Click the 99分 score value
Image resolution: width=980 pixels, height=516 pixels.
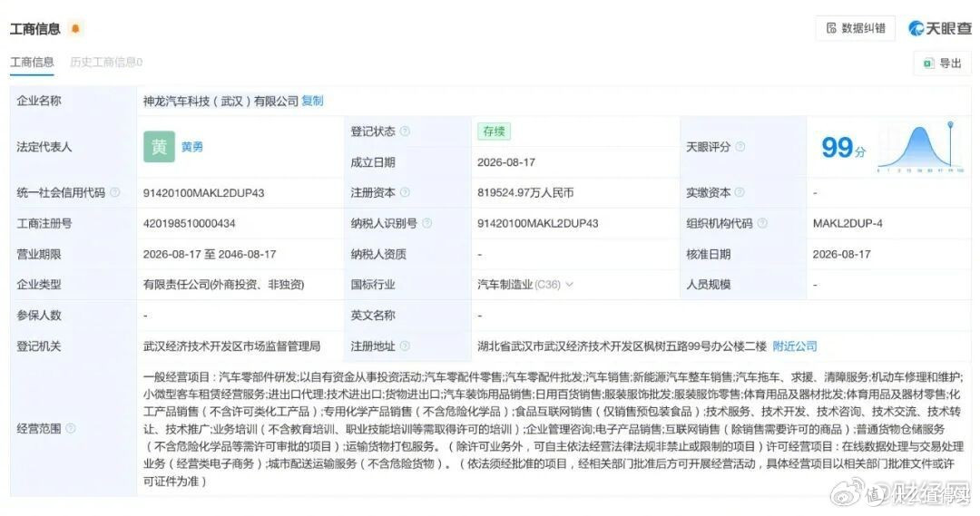tap(843, 148)
